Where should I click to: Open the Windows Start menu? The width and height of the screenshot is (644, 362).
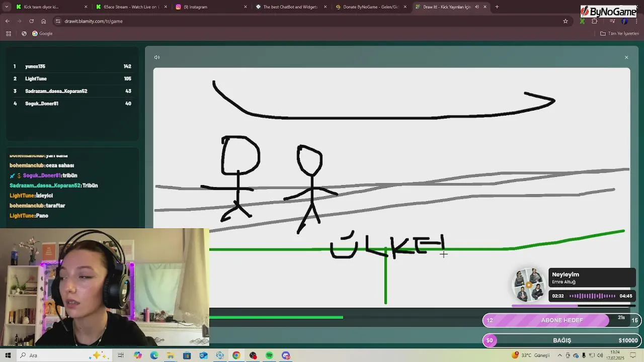8,355
